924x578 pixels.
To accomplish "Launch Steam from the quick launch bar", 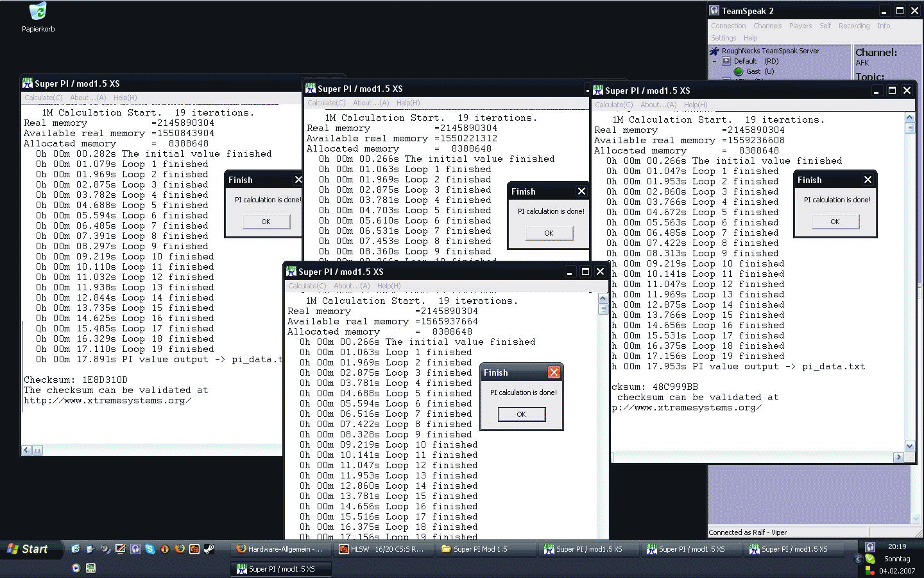I will click(209, 549).
